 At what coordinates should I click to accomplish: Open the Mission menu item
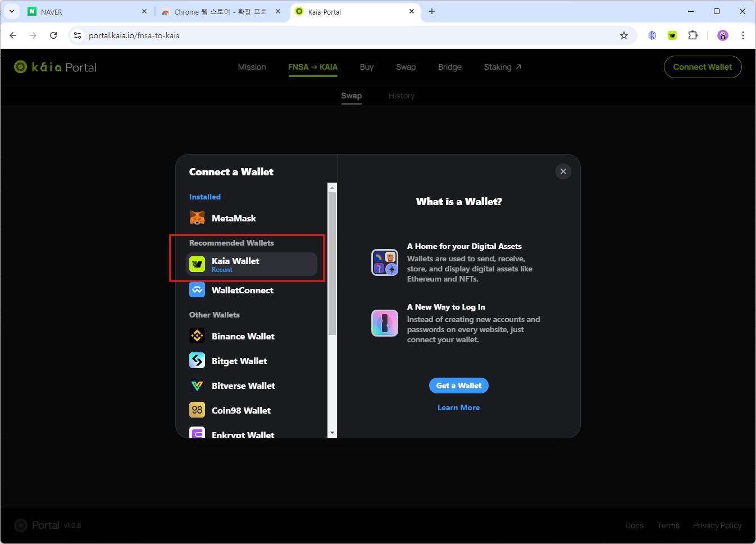pos(252,67)
